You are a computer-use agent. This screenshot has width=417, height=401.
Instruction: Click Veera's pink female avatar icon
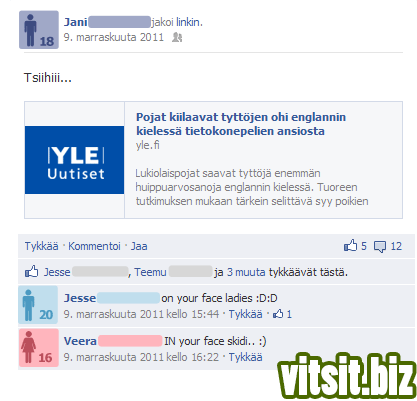[x=39, y=348]
